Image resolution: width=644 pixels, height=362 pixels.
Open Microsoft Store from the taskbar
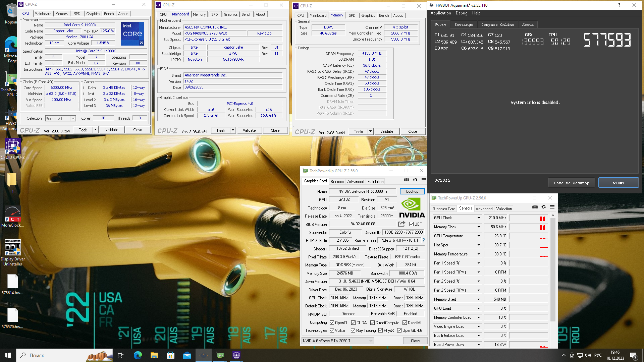[170, 355]
